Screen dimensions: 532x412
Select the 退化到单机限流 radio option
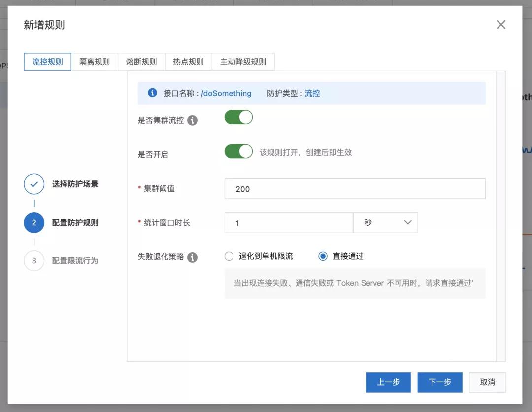[229, 256]
